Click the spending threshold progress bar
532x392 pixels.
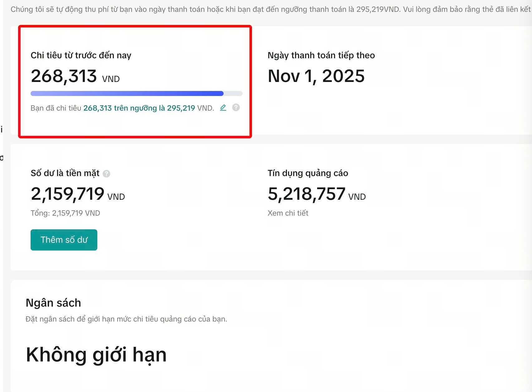coord(136,93)
